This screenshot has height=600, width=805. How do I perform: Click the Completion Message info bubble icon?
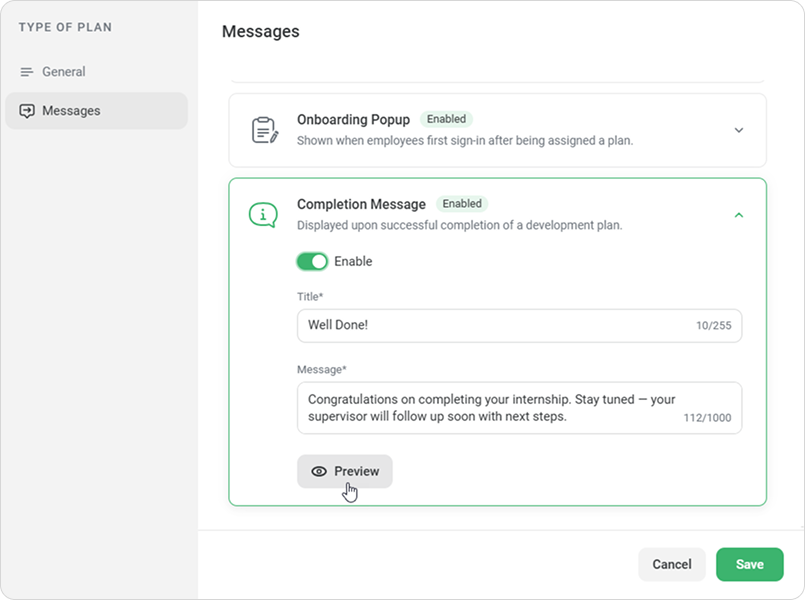263,215
